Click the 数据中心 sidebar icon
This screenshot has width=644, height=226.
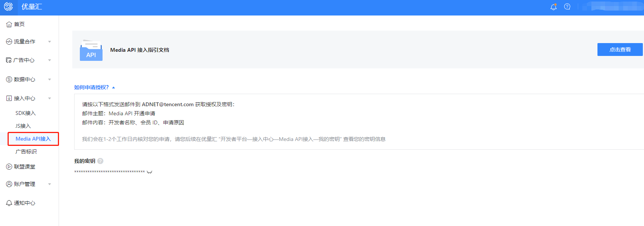[9, 79]
